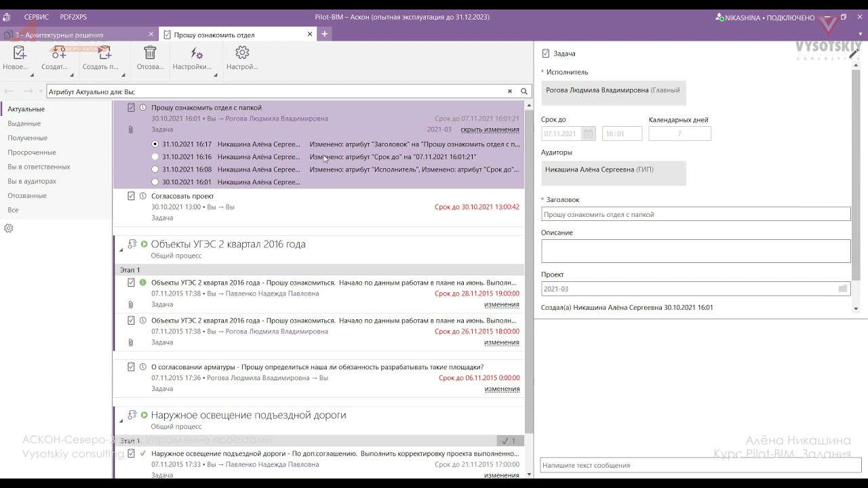This screenshot has height=488, width=868.
Task: Click folder icon in Проект field
Action: 843,289
